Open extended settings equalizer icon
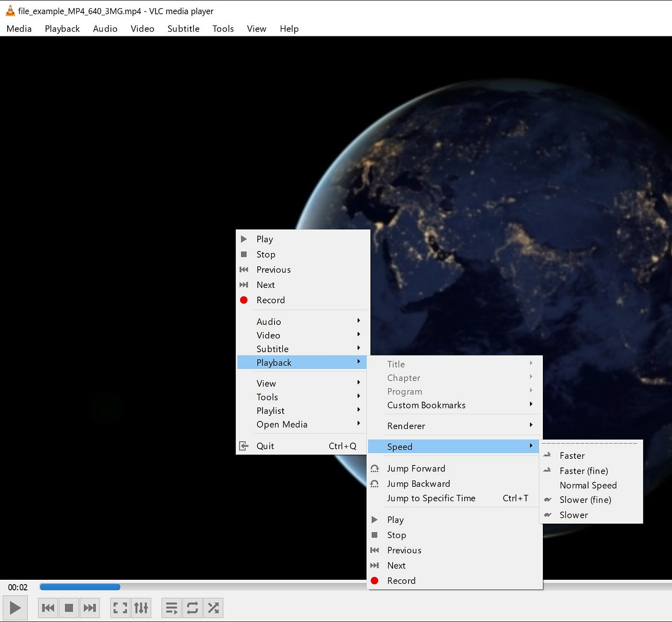672x622 pixels. 141,608
